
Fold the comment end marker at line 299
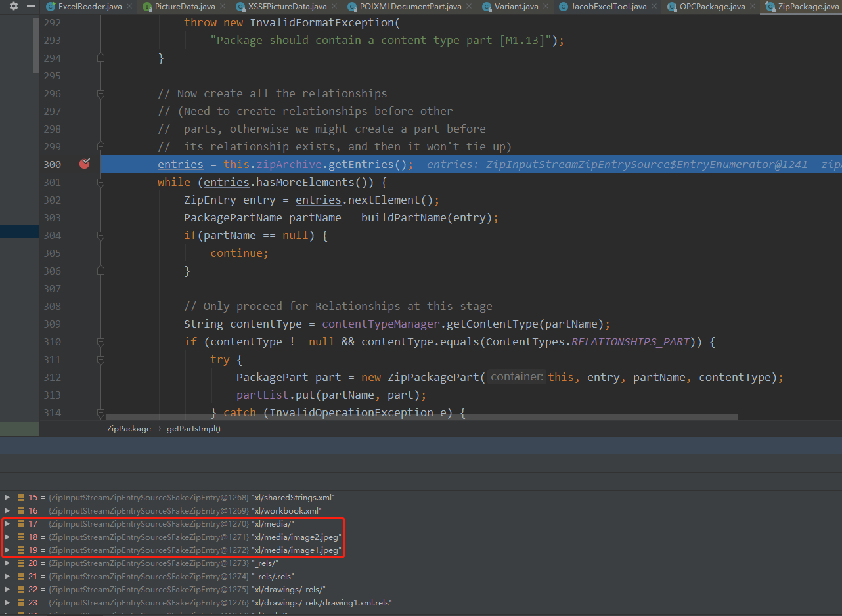100,146
